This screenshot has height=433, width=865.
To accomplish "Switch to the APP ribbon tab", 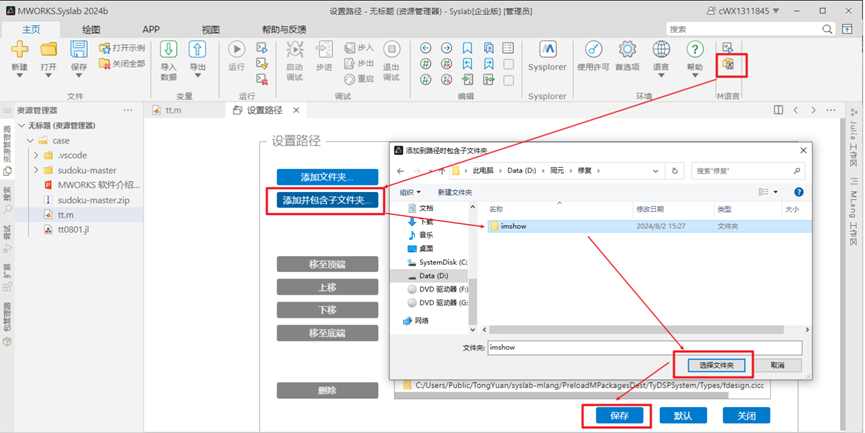I will [x=151, y=29].
